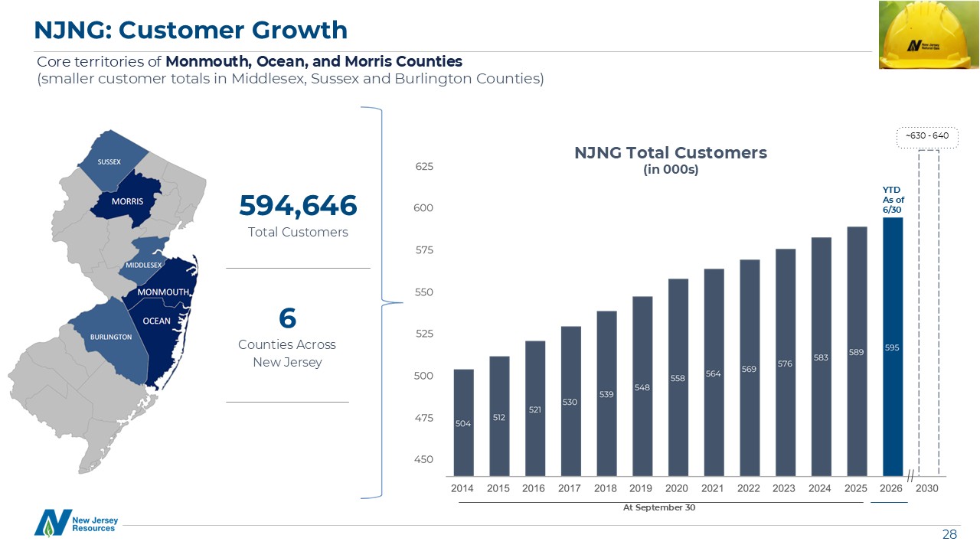Click the "smaller customer totals in Middlesex" line

290,79
